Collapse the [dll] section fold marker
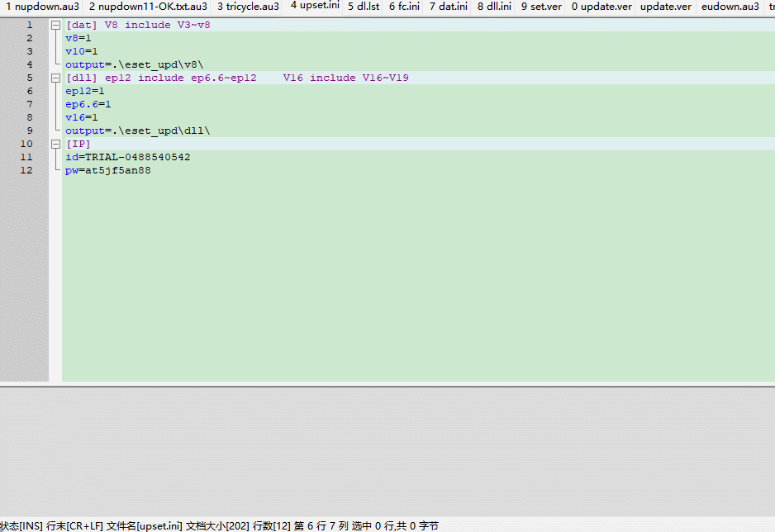This screenshot has height=532, width=775. tap(55, 78)
